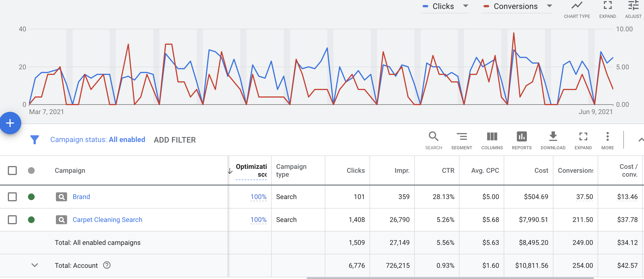Sort table by Cost column header
This screenshot has width=644, height=279.
[541, 171]
